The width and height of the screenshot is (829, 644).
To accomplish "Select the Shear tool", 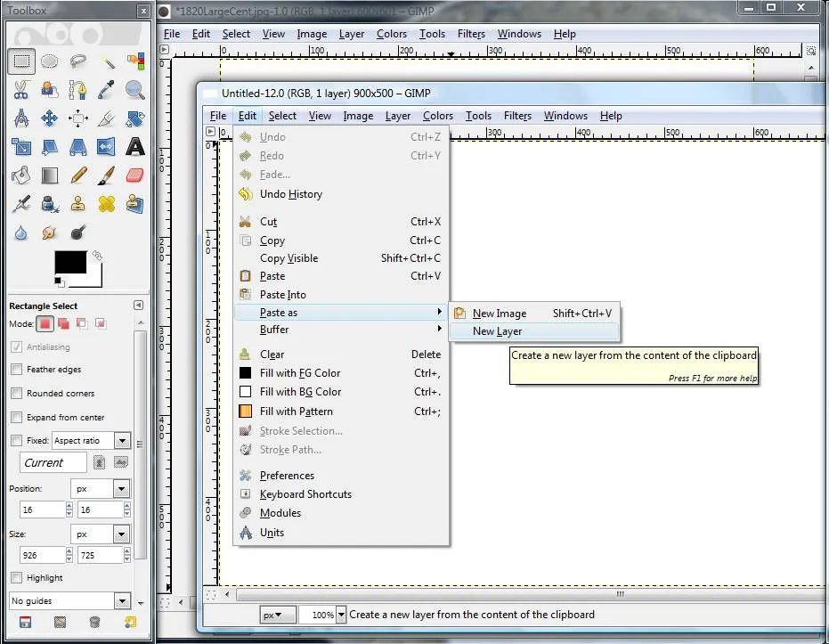I will pos(50,146).
